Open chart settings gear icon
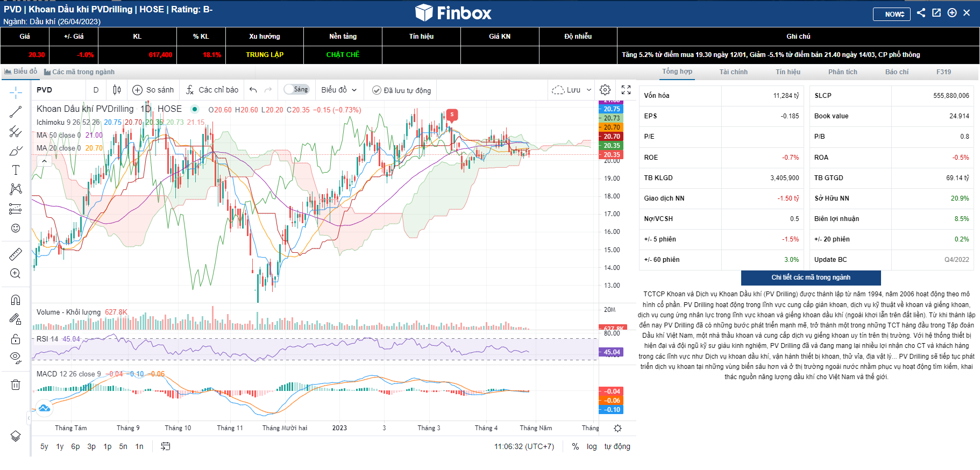980x470 pixels. click(x=605, y=90)
